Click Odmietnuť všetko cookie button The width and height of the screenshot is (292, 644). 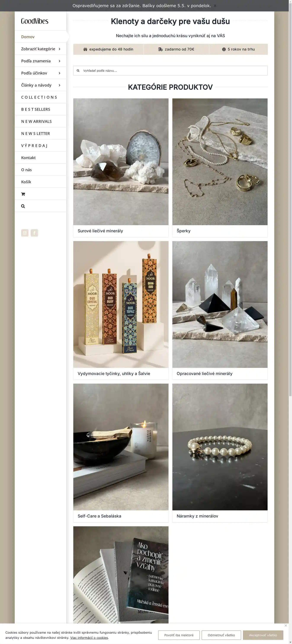pos(221,635)
